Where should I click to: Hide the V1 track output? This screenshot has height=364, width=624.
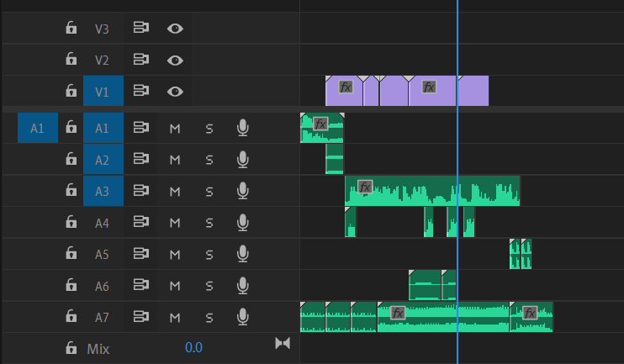(x=175, y=92)
